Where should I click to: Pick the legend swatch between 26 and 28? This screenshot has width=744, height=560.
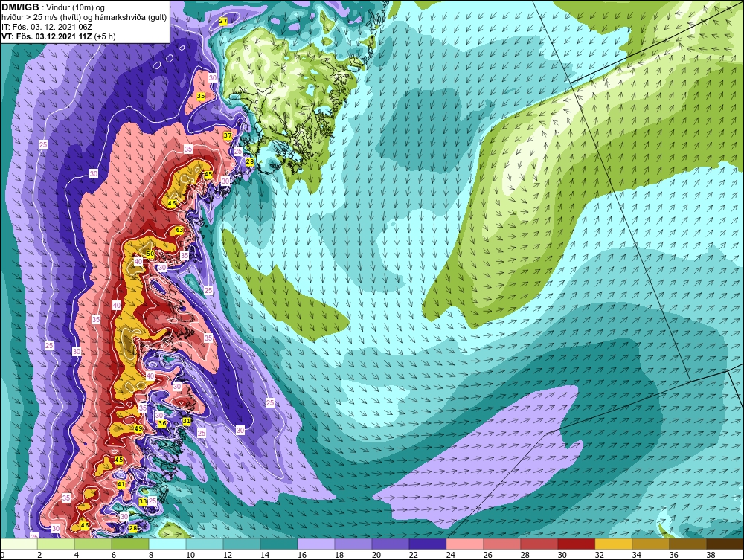tap(502, 544)
